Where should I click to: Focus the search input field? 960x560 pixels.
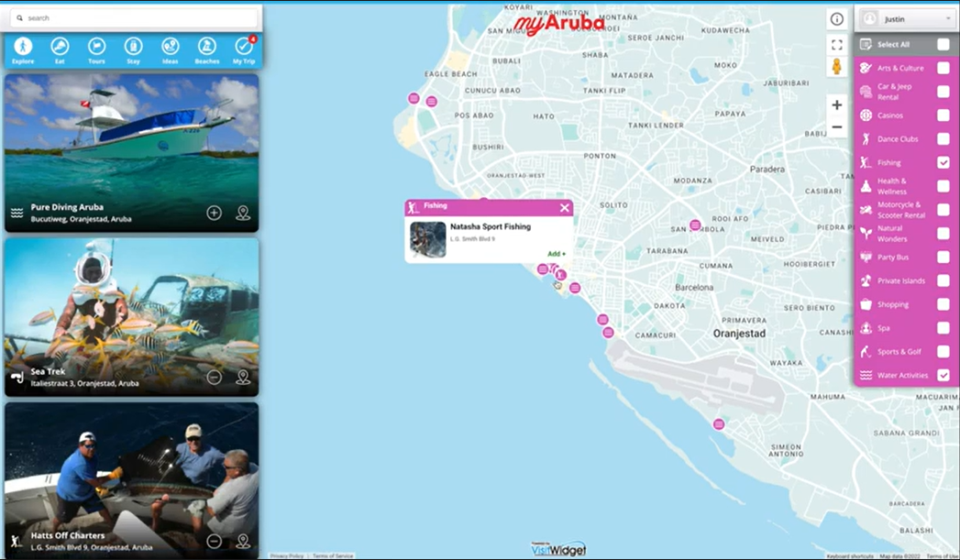(x=136, y=17)
